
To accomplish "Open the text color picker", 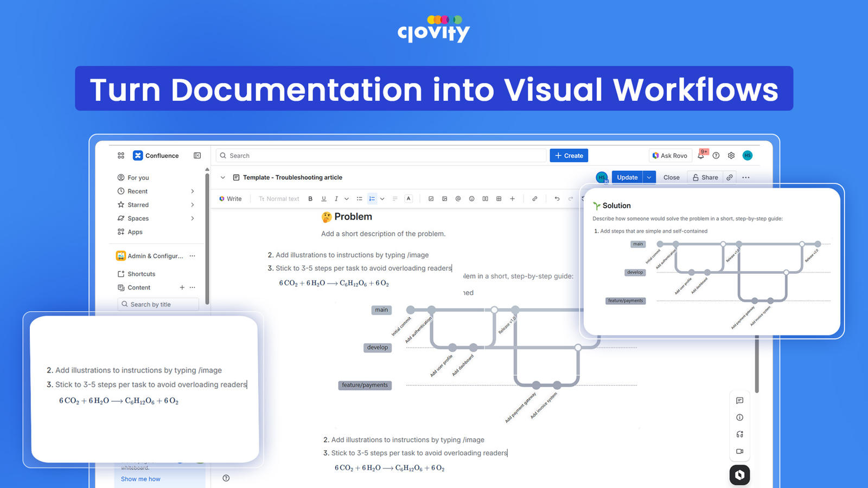I will pyautogui.click(x=409, y=199).
